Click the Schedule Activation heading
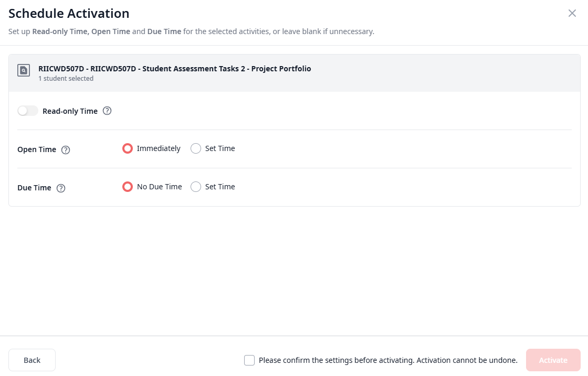This screenshot has height=376, width=588. coord(69,14)
